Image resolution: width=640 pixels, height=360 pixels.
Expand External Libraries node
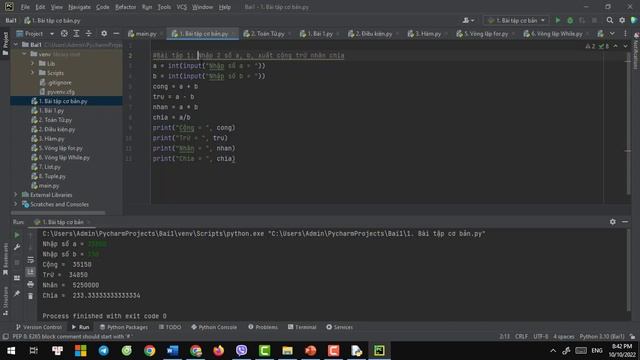[16, 195]
